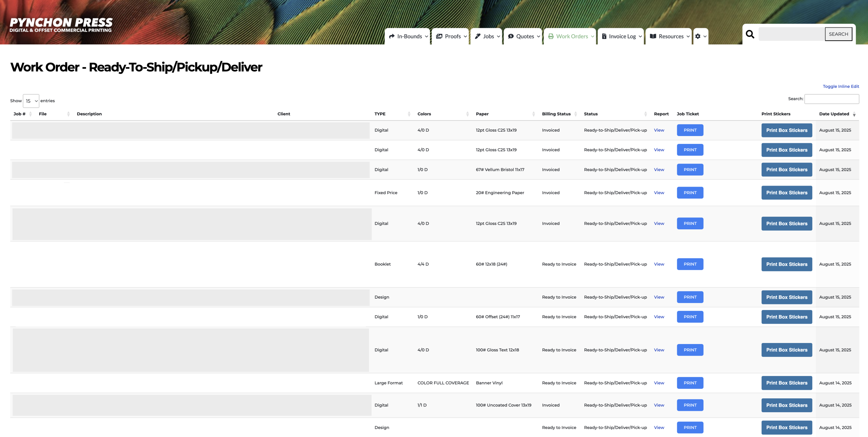Screen dimensions: 868x437
Task: Click the magnifying glass search icon
Action: pos(750,34)
